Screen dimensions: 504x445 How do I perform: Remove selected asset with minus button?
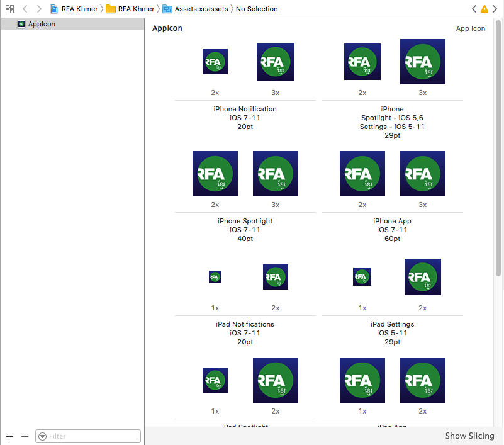[x=25, y=436]
